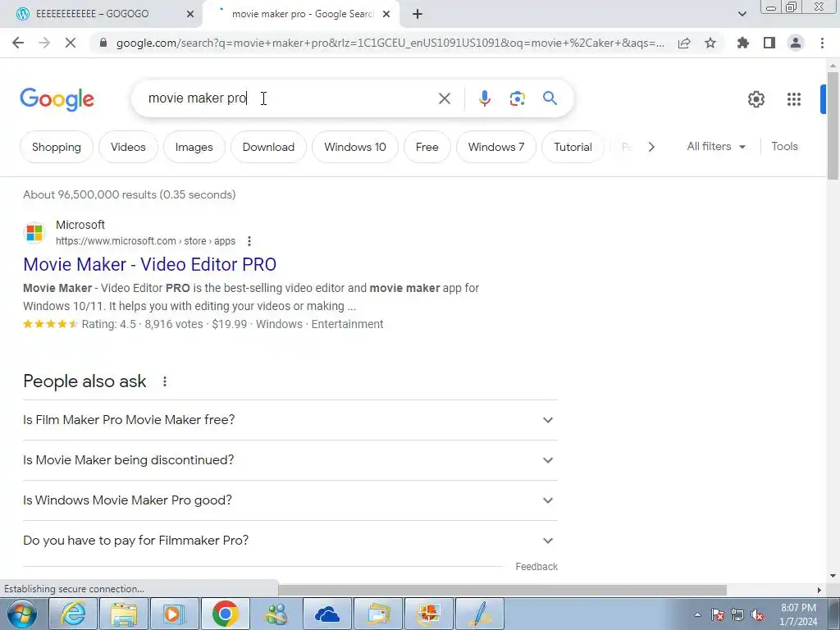Click the browser back arrow
Viewport: 840px width, 630px height.
[18, 43]
